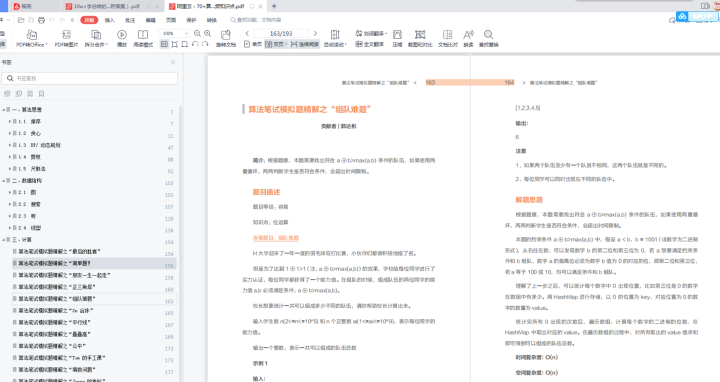Go to next page with right arrow
Screen dimensions: 720x382
[315, 34]
